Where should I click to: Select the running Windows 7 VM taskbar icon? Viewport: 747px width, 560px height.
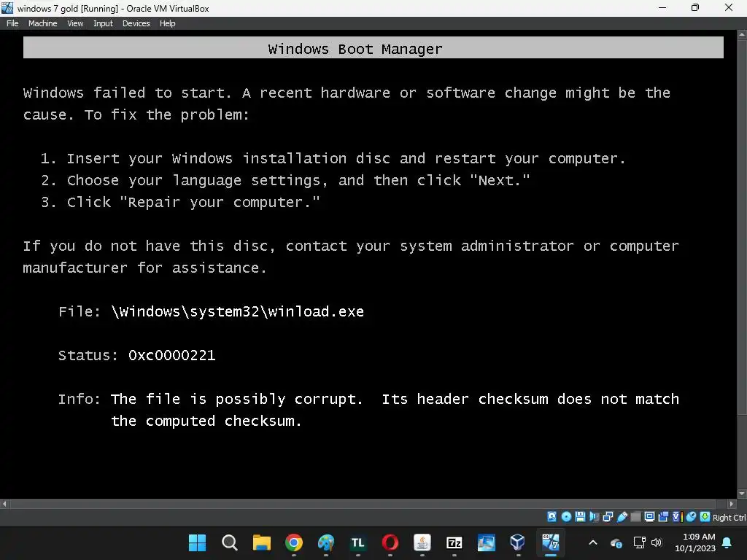point(550,542)
